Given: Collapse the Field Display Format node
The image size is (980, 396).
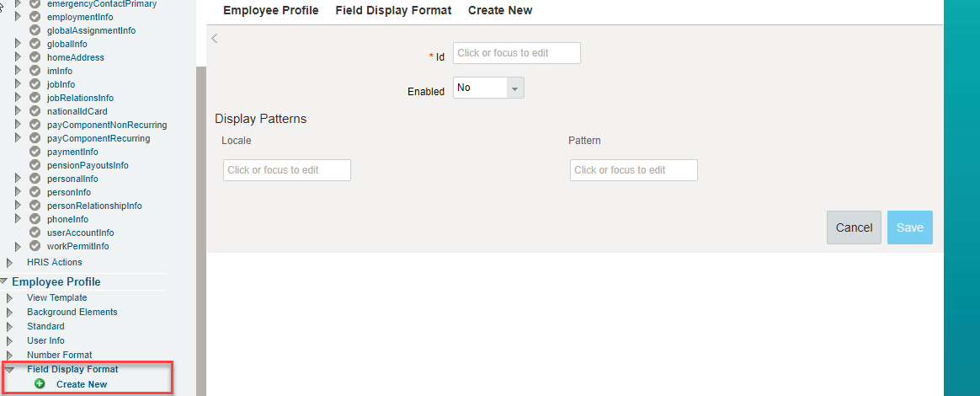Looking at the screenshot, I should click(x=9, y=370).
